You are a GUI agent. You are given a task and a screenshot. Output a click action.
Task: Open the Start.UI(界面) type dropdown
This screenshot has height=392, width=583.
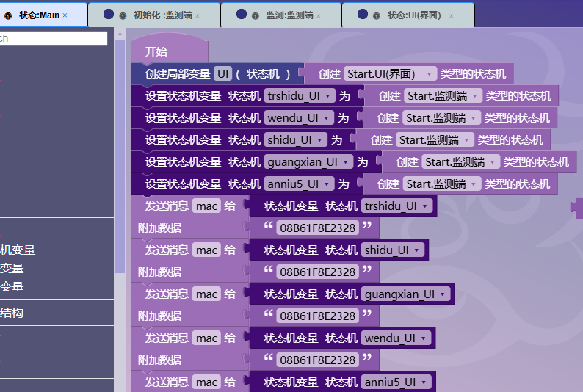(x=390, y=74)
